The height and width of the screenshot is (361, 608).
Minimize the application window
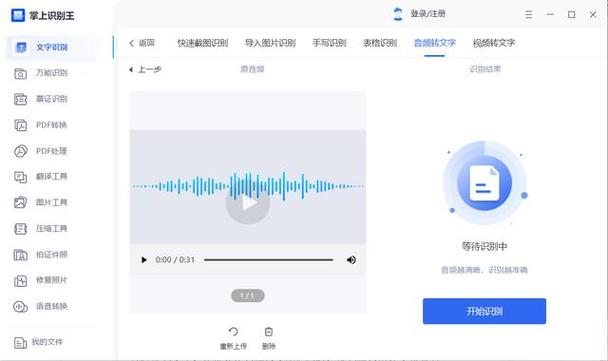tap(550, 14)
